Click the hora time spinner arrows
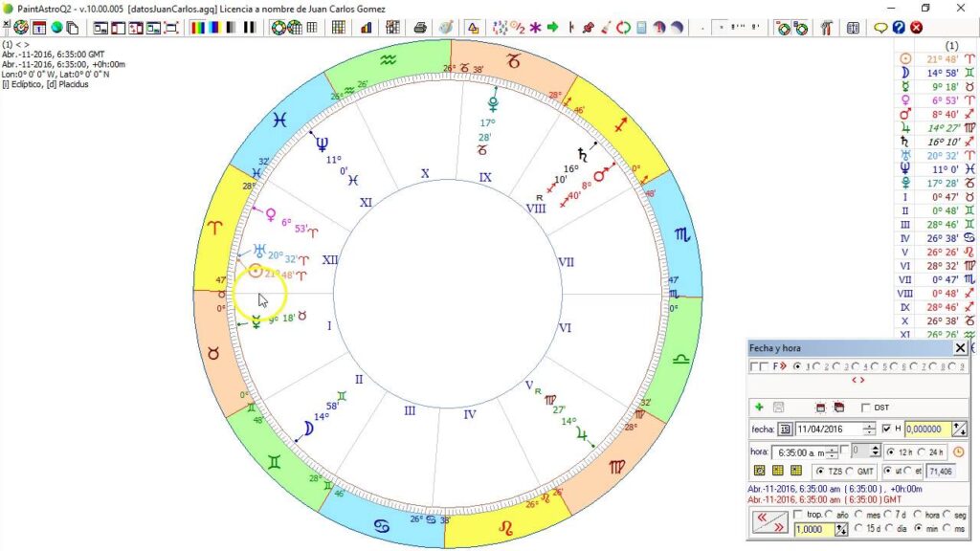The image size is (980, 551). (832, 452)
